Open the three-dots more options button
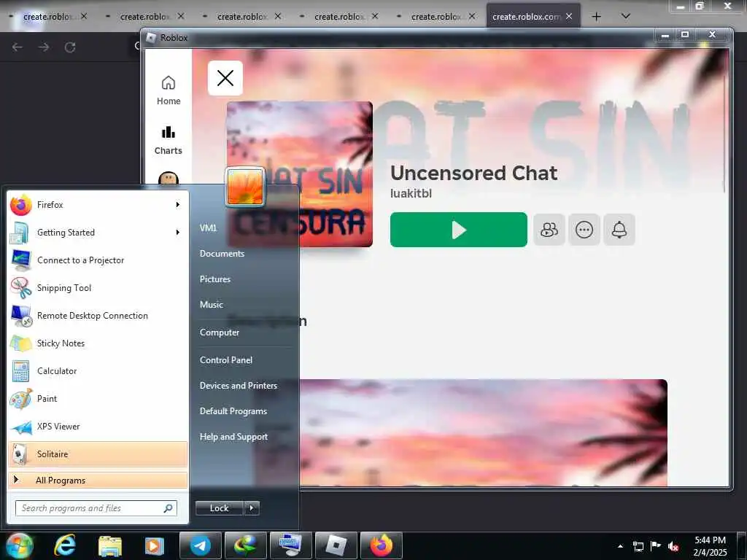 click(x=584, y=230)
